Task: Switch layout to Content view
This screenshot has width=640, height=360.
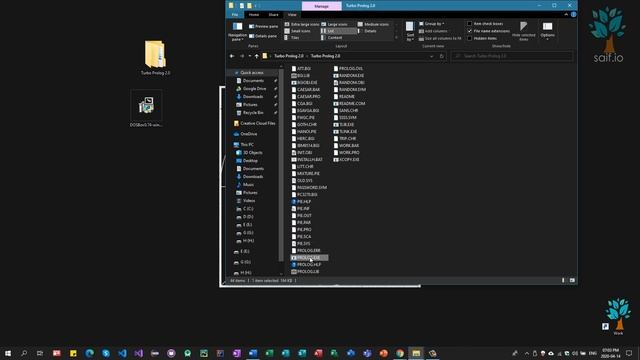Action: pos(332,38)
